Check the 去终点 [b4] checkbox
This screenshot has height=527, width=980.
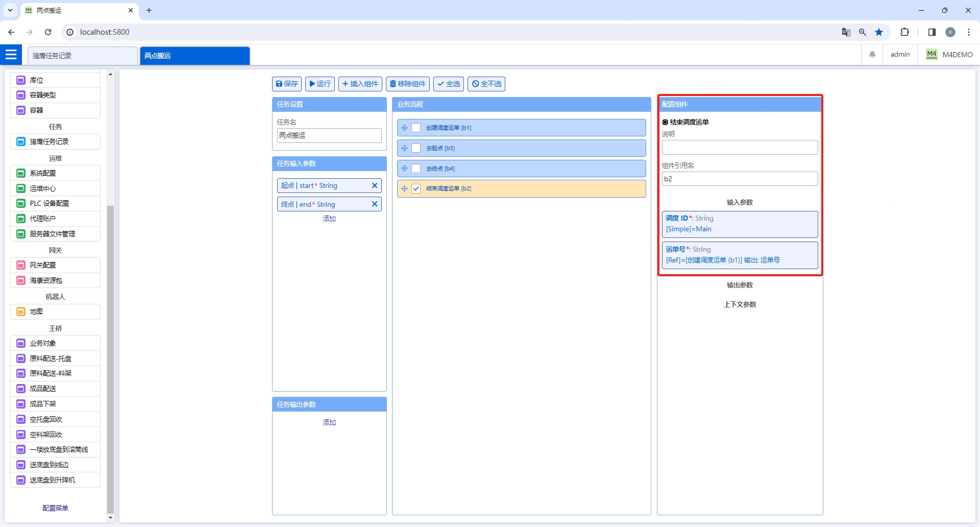point(416,169)
